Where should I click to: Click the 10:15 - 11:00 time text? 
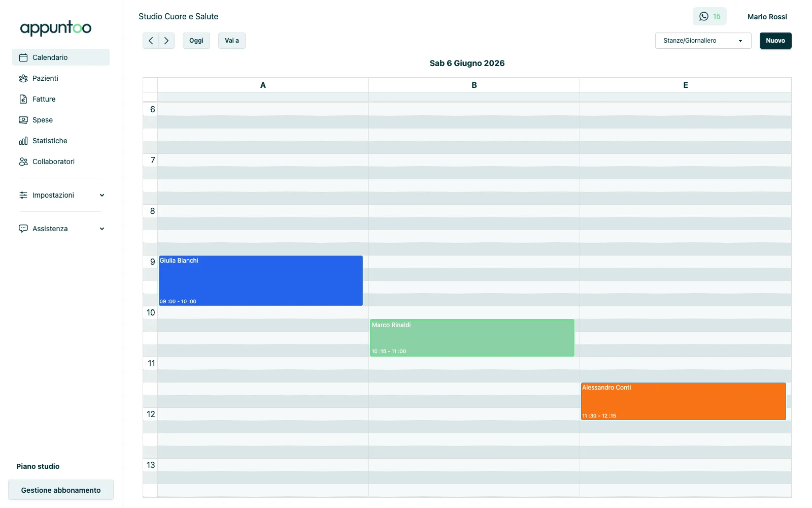tap(389, 351)
